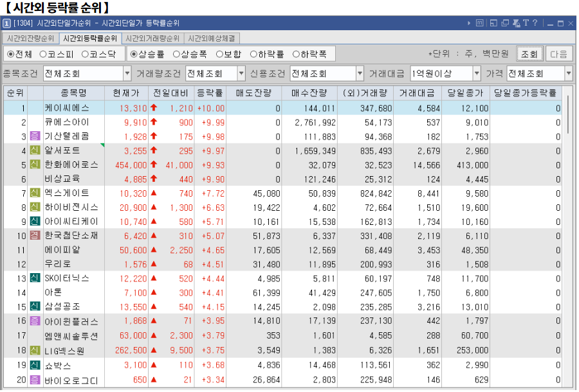Image resolution: width=579 pixels, height=392 pixels.
Task: Click the small arrow icon left of the 'm' icon
Action: tap(469, 23)
